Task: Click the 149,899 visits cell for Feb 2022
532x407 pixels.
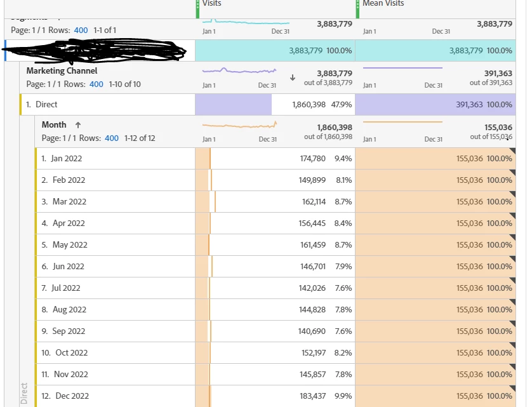Action: tap(275, 180)
